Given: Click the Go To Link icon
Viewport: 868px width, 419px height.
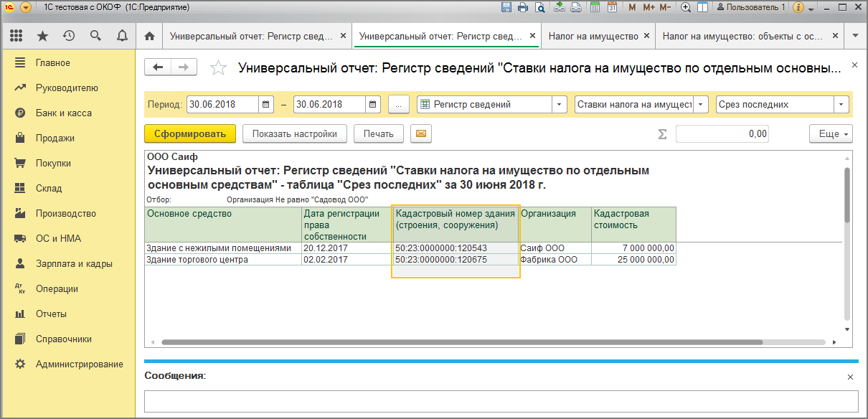Looking at the screenshot, I should (x=576, y=7).
